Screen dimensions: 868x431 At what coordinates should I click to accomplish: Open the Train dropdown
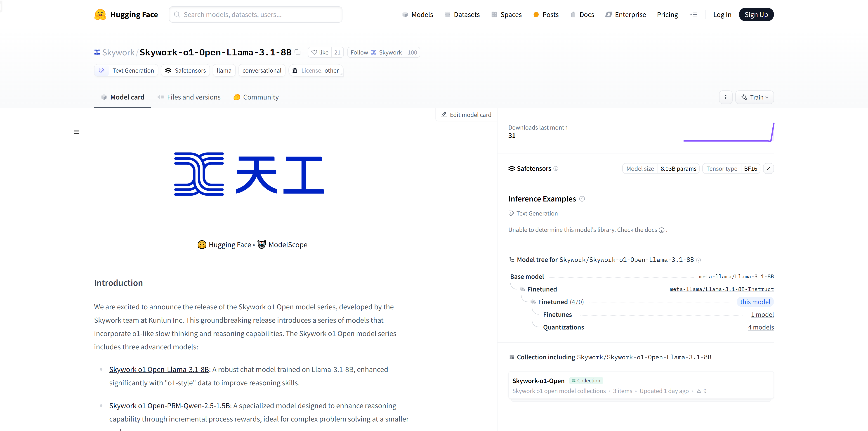754,97
